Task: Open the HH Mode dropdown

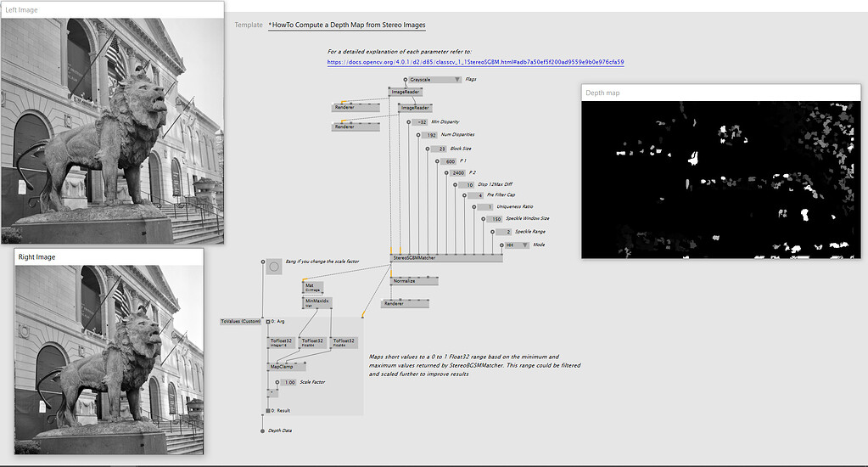Action: (517, 245)
